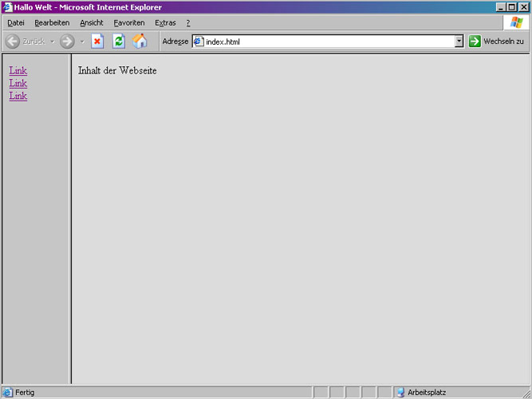Open the Extras menu
Screen dimensions: 532x399
(165, 23)
